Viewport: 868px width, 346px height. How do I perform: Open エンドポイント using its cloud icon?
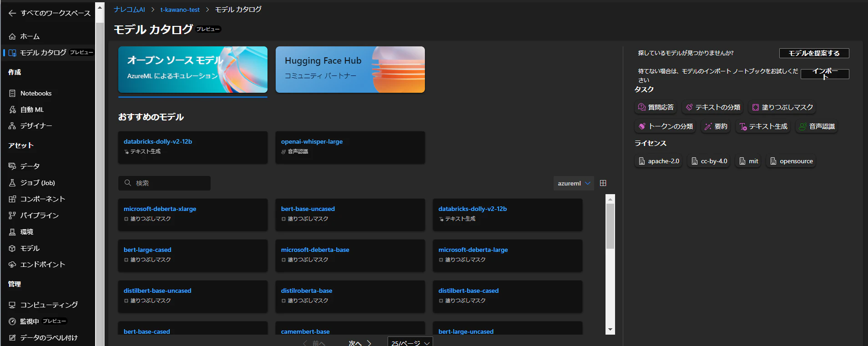point(12,265)
